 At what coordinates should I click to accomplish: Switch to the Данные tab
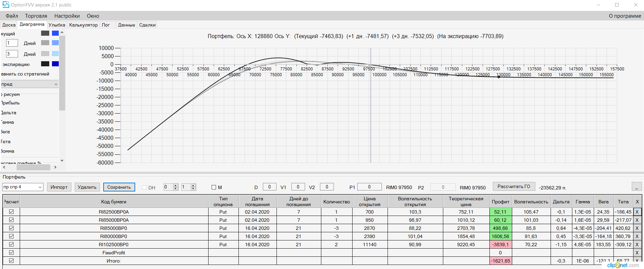(126, 25)
